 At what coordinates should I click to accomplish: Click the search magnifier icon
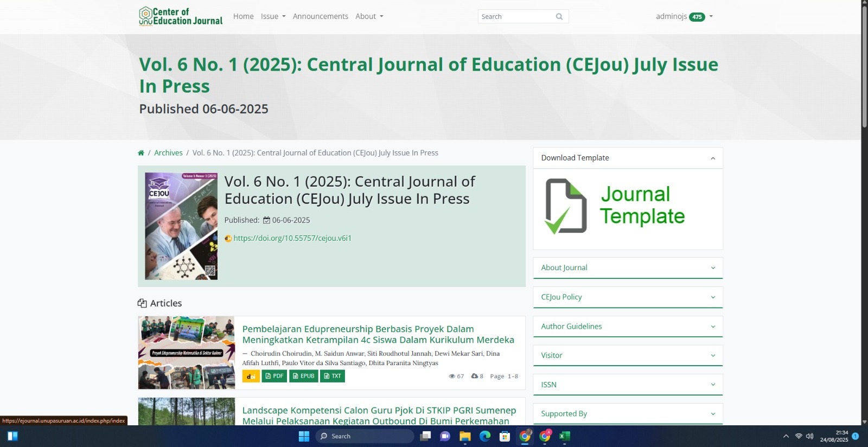(559, 17)
